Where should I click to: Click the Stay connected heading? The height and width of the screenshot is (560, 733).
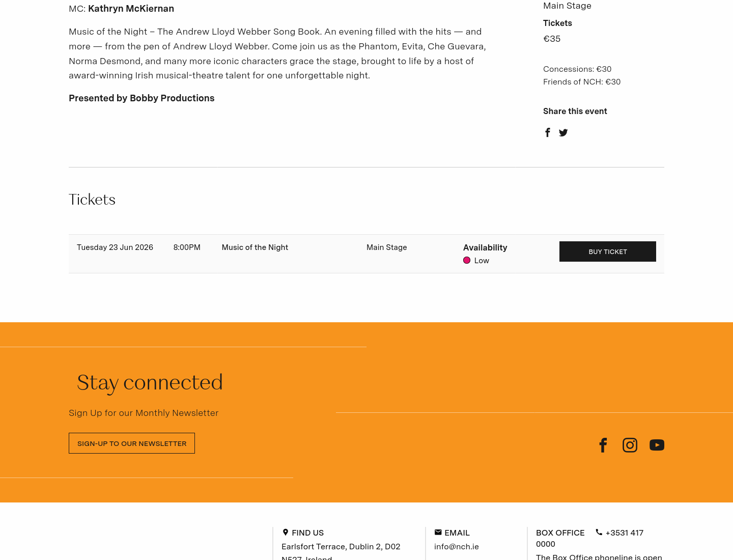[x=150, y=383]
